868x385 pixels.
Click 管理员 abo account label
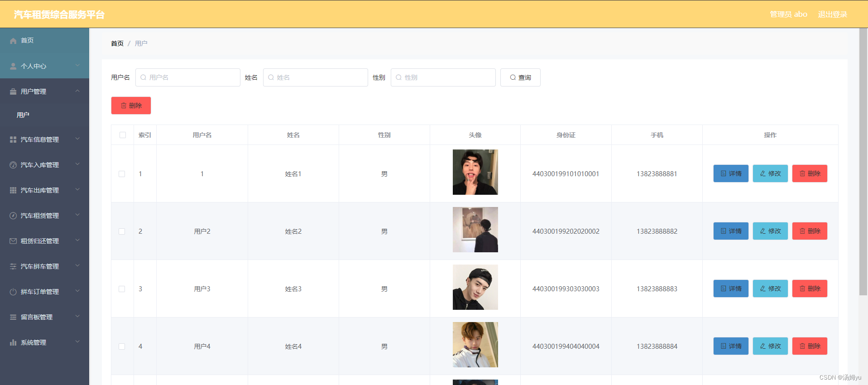click(x=788, y=14)
